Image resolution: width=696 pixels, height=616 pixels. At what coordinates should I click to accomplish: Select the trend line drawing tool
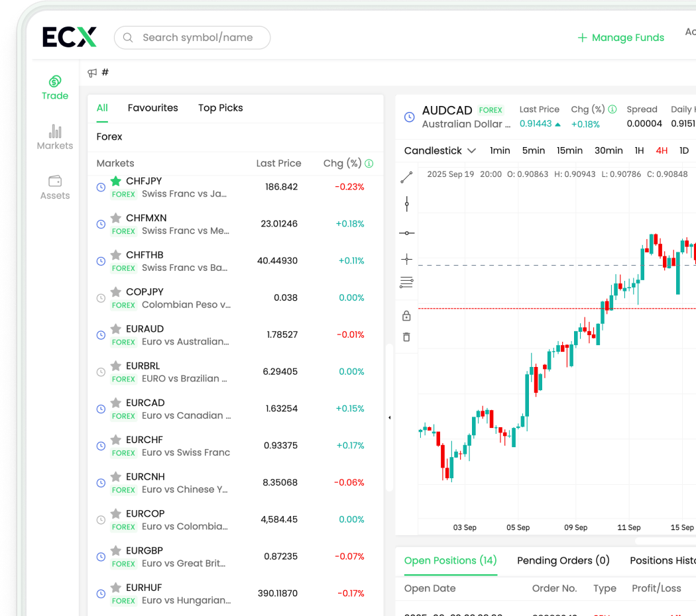point(406,177)
